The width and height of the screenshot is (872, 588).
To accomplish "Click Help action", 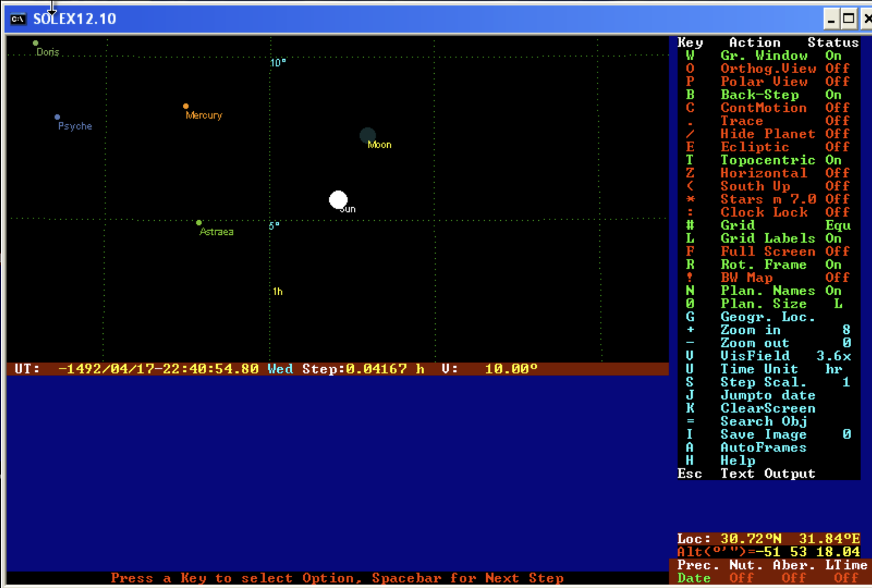I will point(737,460).
